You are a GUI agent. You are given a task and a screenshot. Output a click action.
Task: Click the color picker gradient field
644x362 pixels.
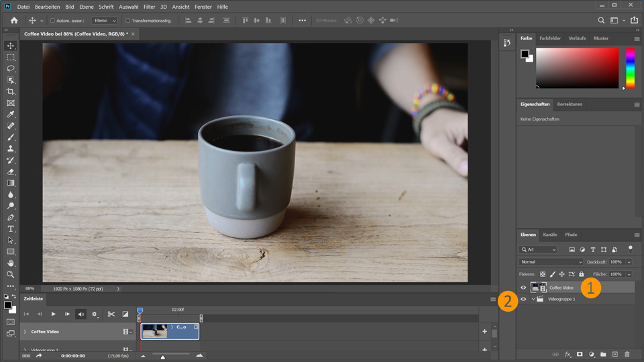(x=577, y=68)
